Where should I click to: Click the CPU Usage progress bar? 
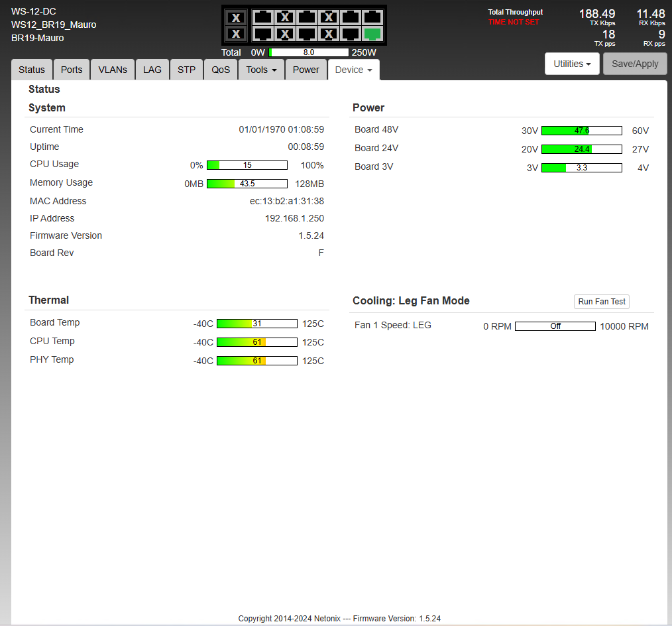tap(247, 165)
